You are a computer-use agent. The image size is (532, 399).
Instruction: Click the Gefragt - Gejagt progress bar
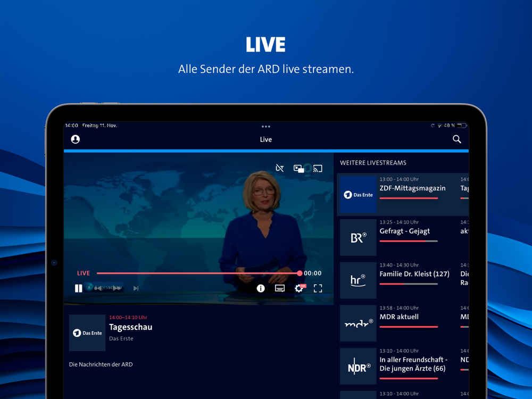tap(409, 241)
